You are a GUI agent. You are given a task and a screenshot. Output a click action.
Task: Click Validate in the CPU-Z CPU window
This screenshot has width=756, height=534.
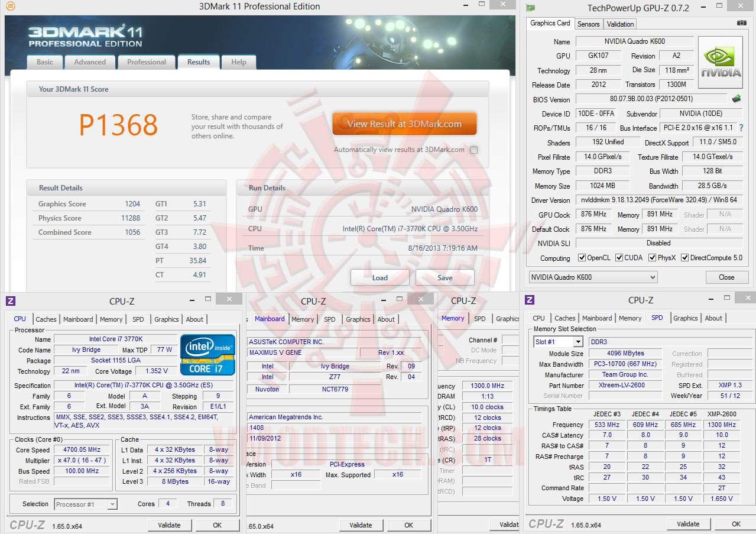169,525
